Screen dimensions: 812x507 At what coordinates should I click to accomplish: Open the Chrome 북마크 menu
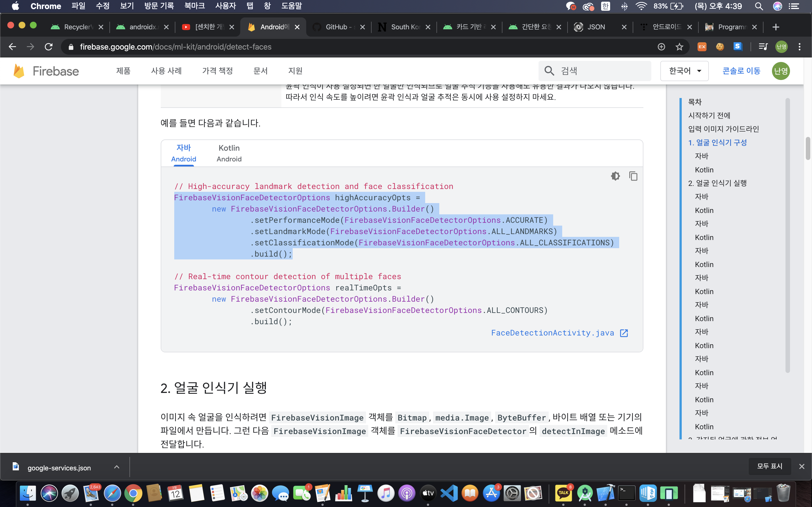click(x=194, y=6)
